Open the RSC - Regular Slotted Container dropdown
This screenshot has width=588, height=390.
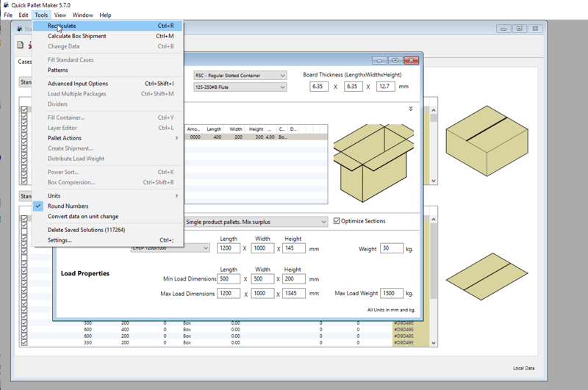point(240,76)
